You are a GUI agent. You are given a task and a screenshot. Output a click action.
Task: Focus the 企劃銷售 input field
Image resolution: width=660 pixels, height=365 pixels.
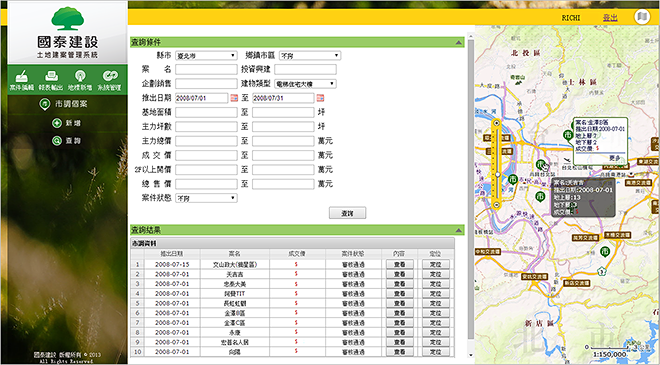[x=206, y=84]
